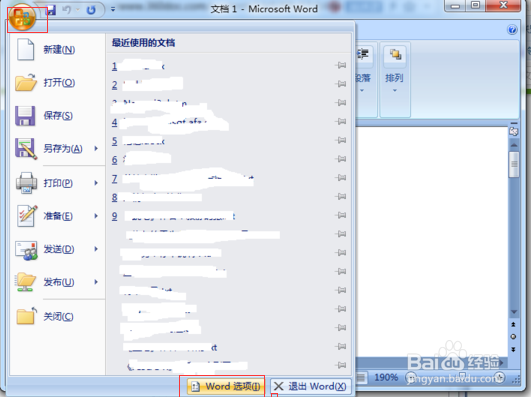Screen dimensions: 531x397
Task: Click the 打开 folder icon
Action: (x=26, y=82)
